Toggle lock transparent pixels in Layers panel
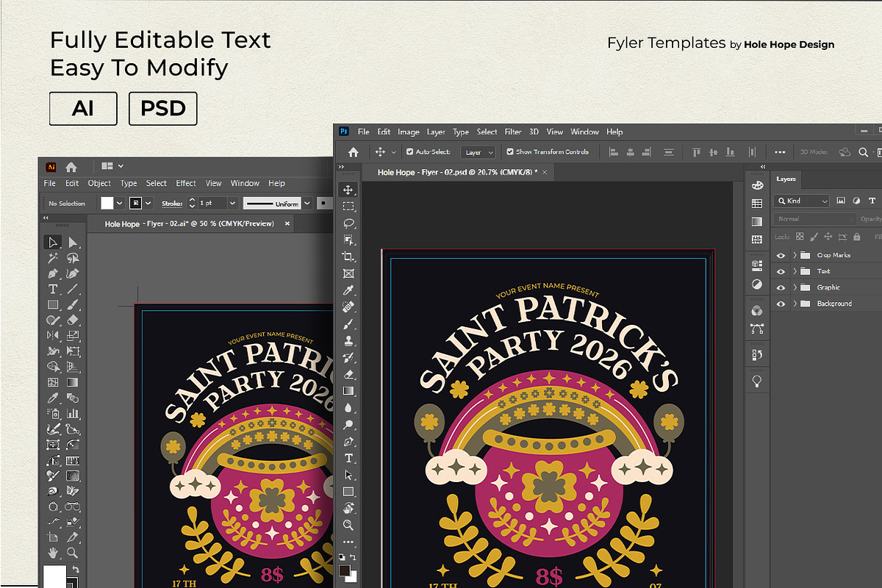This screenshot has height=588, width=882. pos(799,237)
